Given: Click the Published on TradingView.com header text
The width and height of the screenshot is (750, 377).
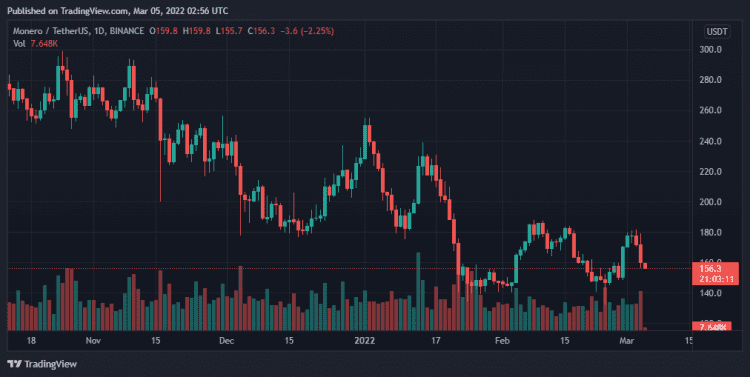Looking at the screenshot, I should pos(117,11).
